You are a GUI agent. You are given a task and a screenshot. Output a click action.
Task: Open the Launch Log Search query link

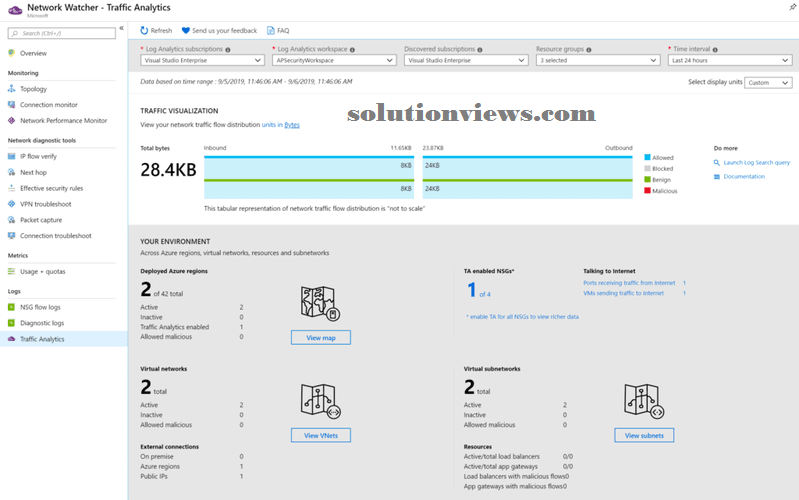click(x=756, y=163)
